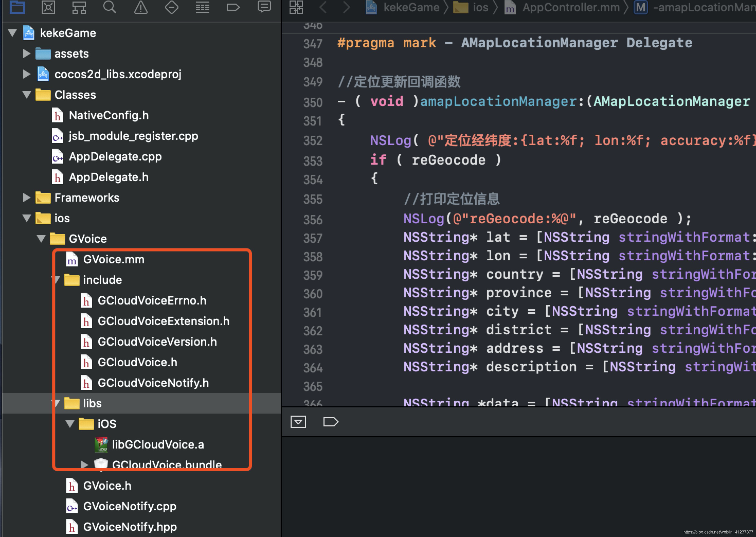Click the GVoice folder icon
This screenshot has height=537, width=756.
(x=57, y=238)
